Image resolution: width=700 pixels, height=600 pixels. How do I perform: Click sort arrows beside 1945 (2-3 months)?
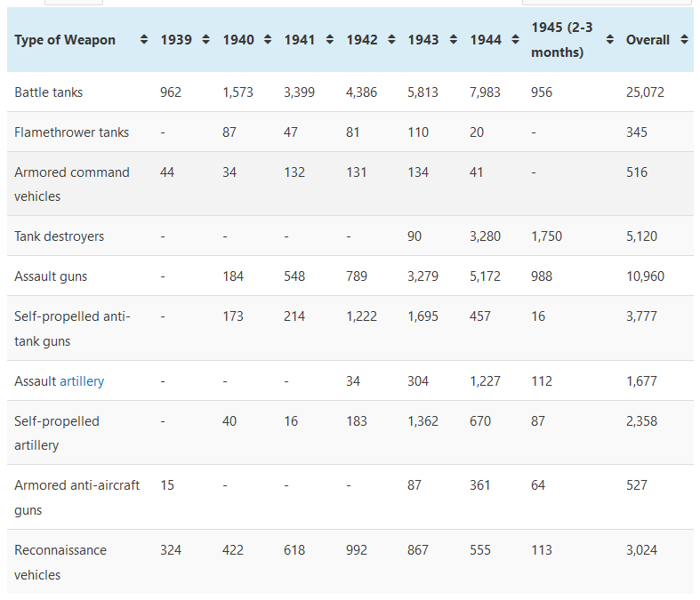(609, 40)
